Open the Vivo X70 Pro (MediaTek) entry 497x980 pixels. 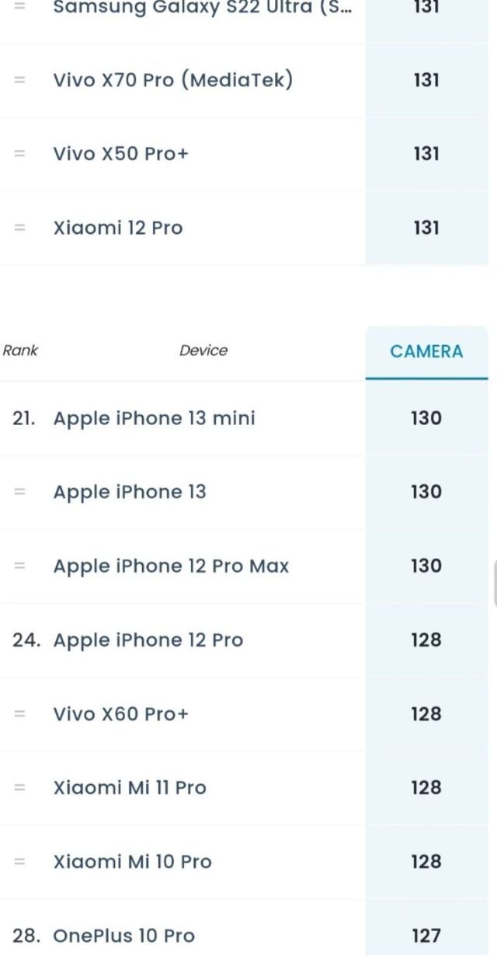pos(172,80)
